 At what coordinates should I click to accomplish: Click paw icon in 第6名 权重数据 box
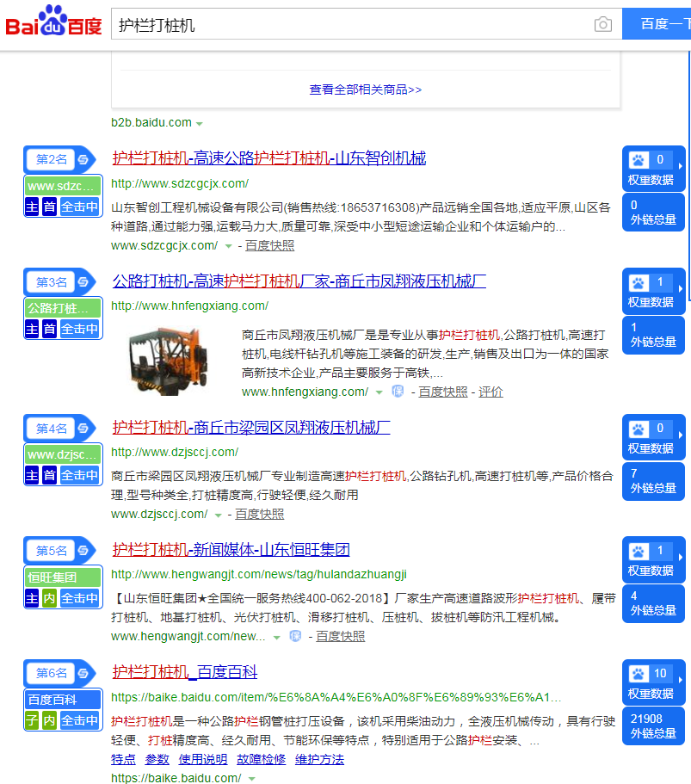point(639,674)
